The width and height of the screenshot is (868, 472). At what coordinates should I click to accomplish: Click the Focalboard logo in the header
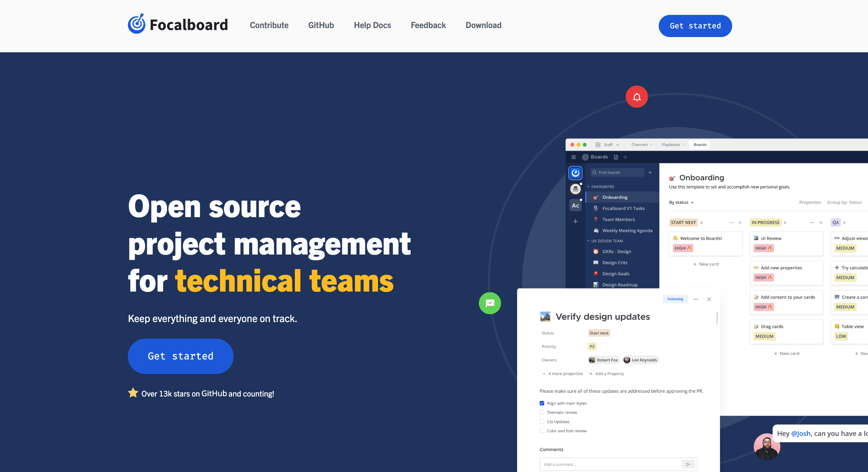pos(178,24)
